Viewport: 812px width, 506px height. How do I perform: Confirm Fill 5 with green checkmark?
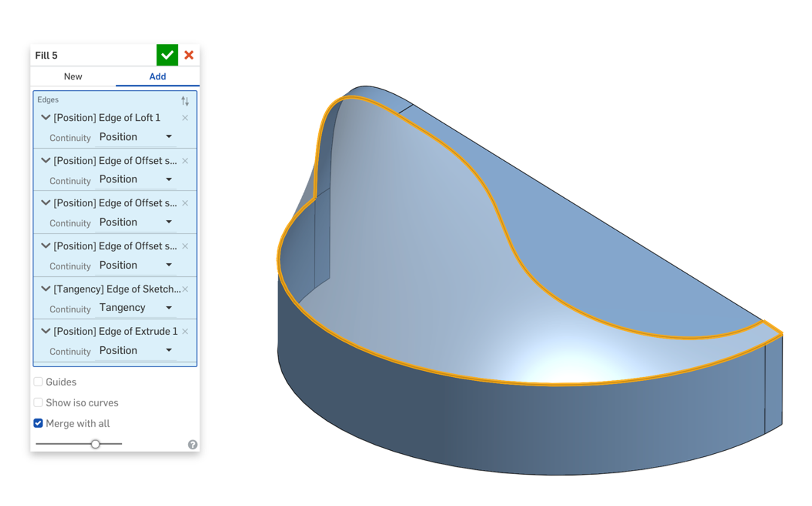click(x=167, y=55)
